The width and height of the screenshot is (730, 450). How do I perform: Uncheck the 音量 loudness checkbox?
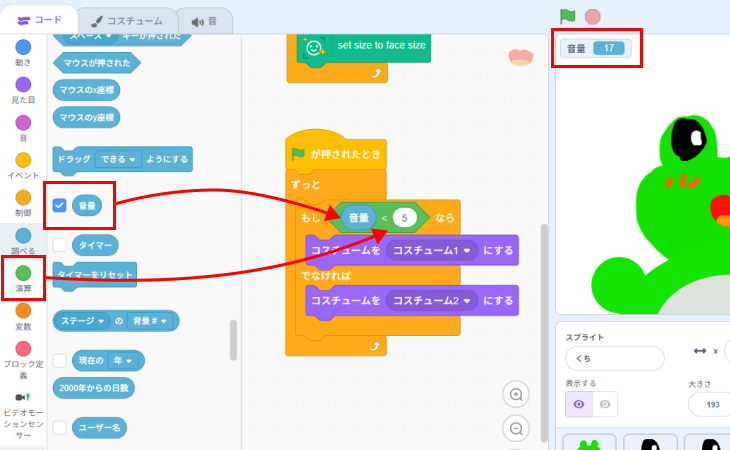[x=59, y=205]
